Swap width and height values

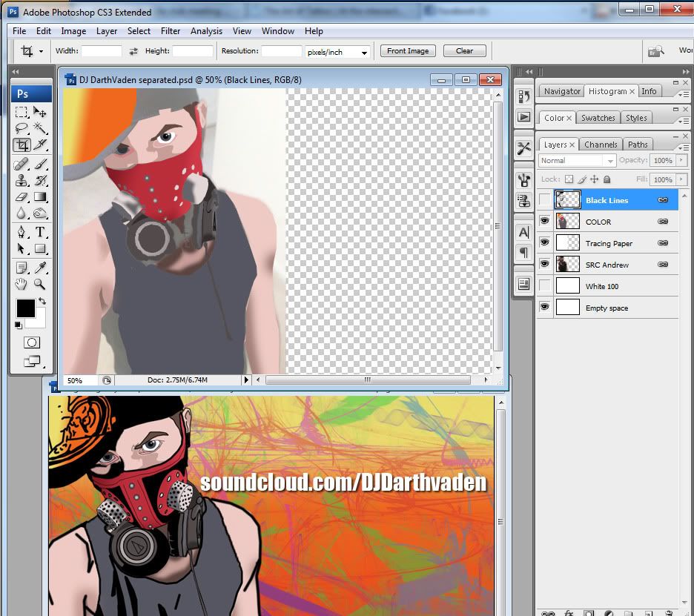click(133, 51)
